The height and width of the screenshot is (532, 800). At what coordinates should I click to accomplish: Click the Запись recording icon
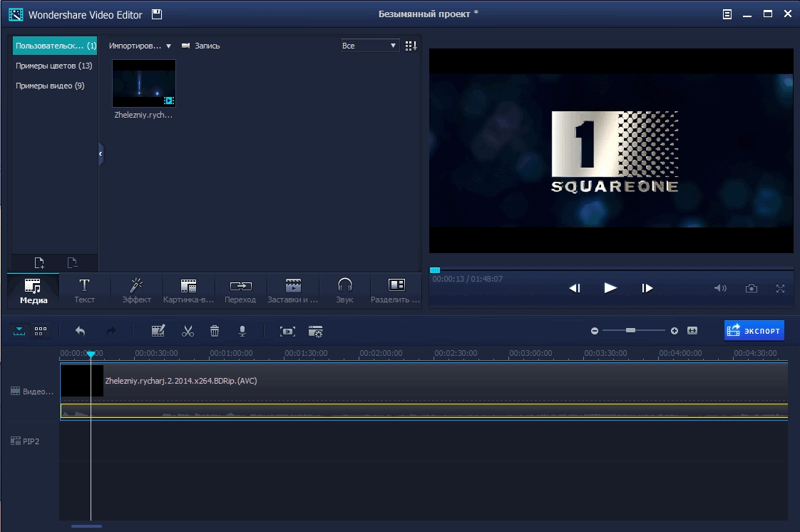tap(186, 45)
